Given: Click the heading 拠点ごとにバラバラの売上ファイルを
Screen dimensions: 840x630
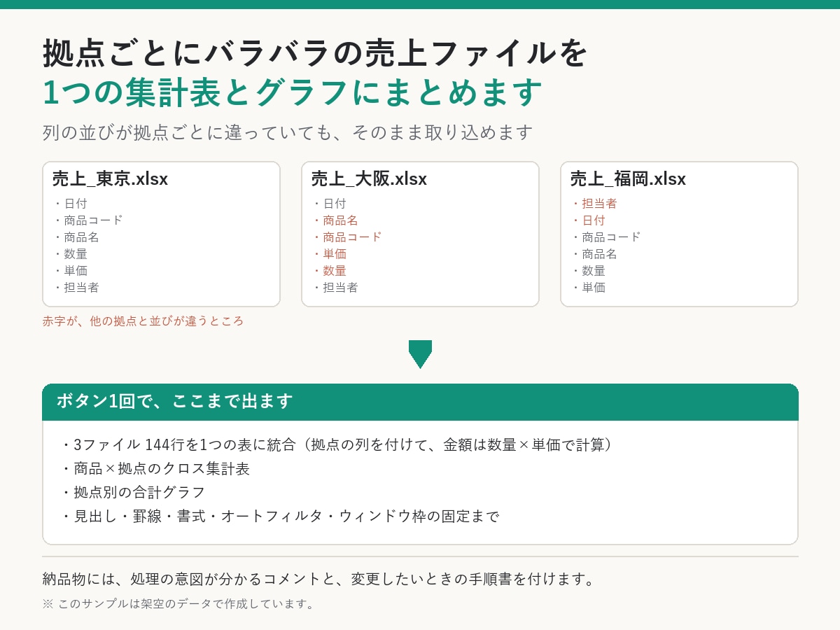Looking at the screenshot, I should 315,53.
